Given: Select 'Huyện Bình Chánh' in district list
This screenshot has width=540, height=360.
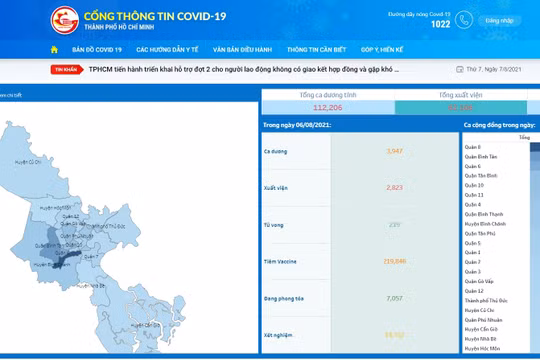Looking at the screenshot, I should [x=485, y=224].
